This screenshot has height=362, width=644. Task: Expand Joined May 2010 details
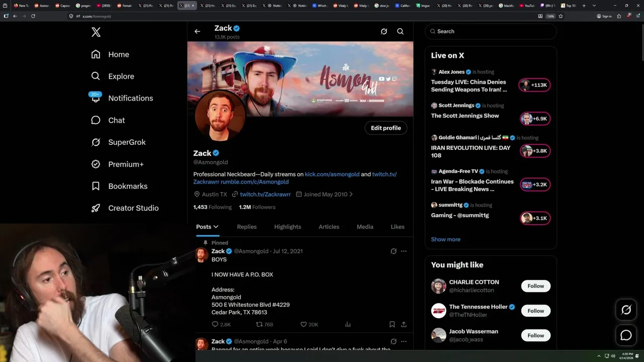pos(325,195)
